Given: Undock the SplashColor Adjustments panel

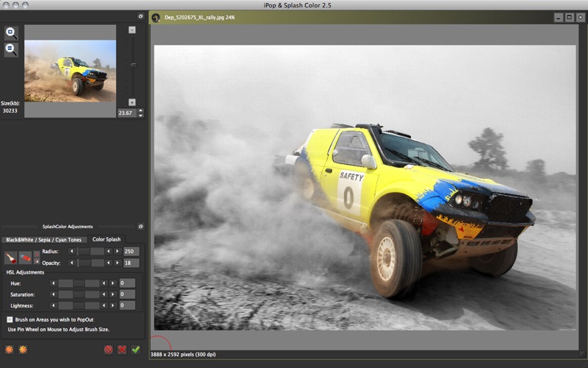Looking at the screenshot, I should 140,226.
